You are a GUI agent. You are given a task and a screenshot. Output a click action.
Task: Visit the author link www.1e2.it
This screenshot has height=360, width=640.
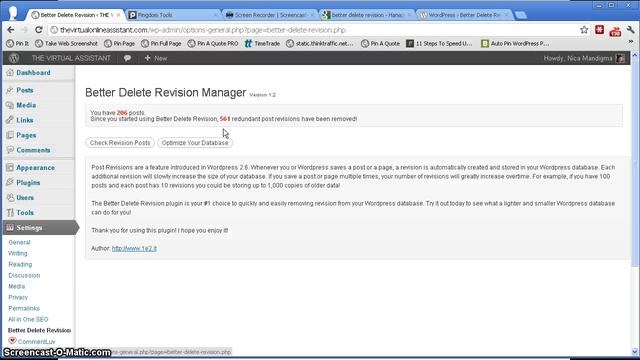[134, 248]
